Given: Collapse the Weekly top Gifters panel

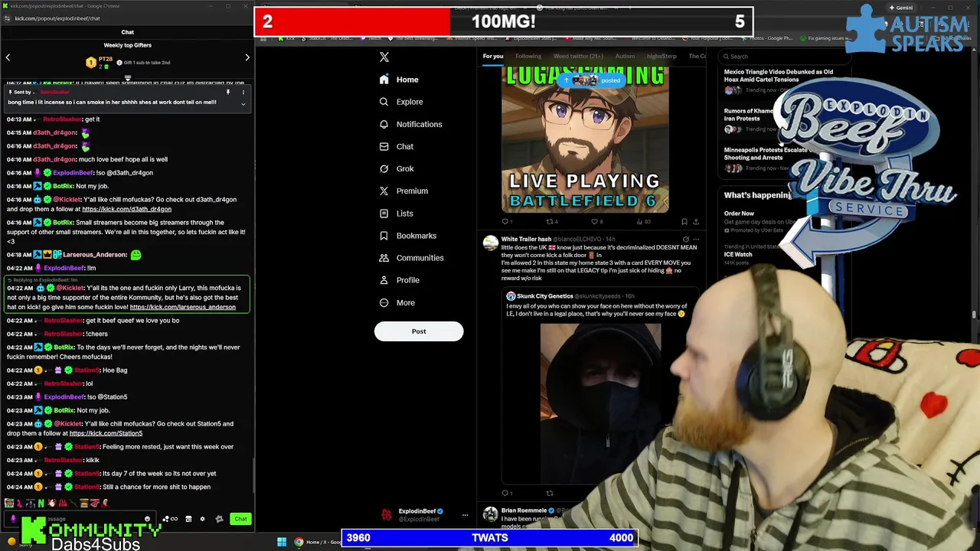Looking at the screenshot, I should [128, 78].
